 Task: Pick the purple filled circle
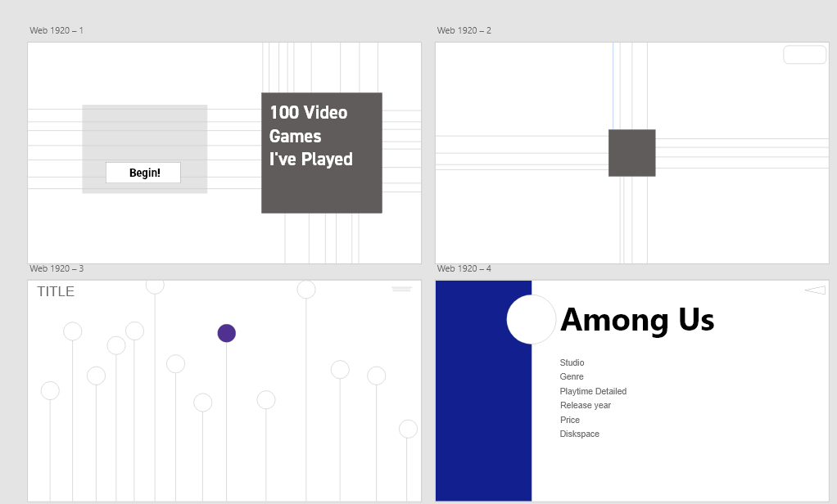[x=226, y=333]
